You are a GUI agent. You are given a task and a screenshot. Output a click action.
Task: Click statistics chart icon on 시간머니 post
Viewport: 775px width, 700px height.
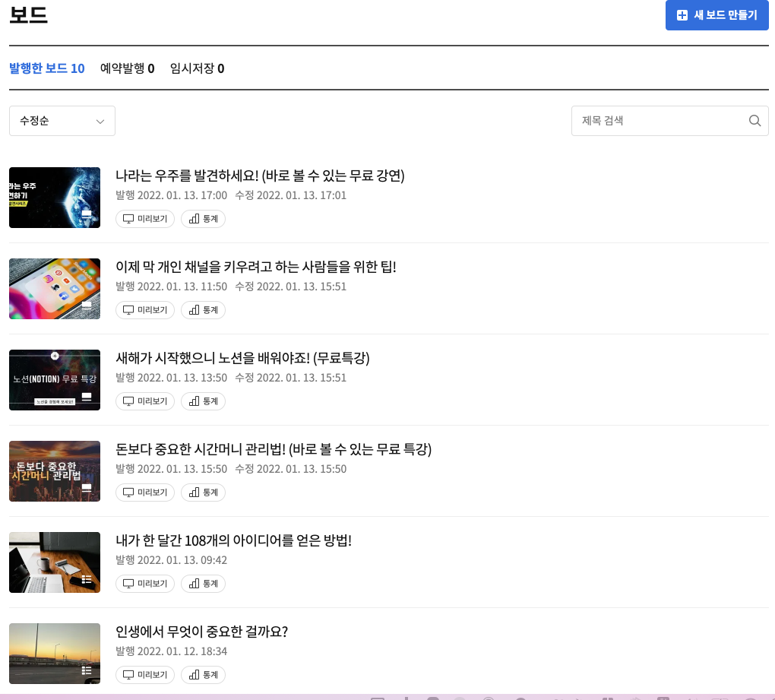tap(194, 493)
